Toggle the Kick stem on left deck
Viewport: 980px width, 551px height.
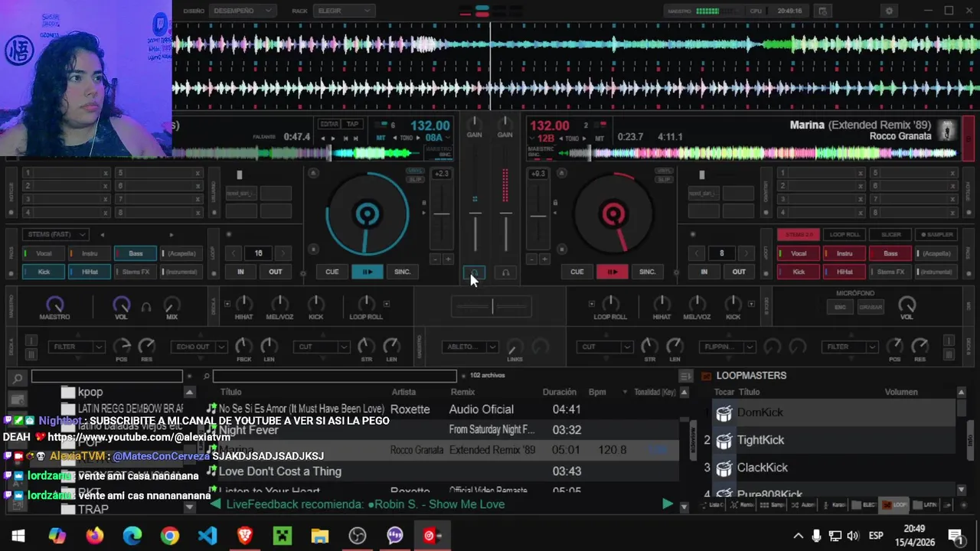44,272
